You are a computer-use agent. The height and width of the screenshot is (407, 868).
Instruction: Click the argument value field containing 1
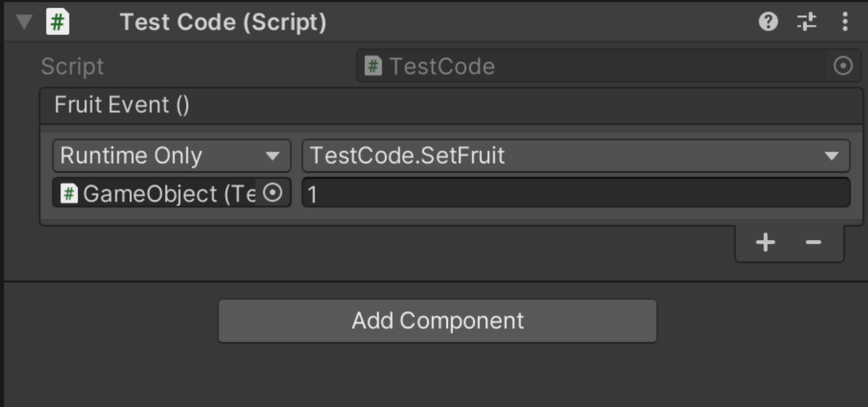click(575, 193)
